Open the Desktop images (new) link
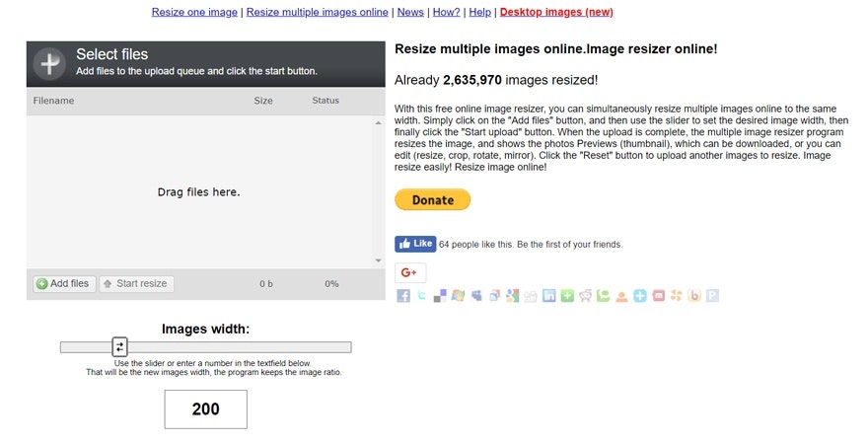Viewport: 868px width, 444px height. click(556, 12)
